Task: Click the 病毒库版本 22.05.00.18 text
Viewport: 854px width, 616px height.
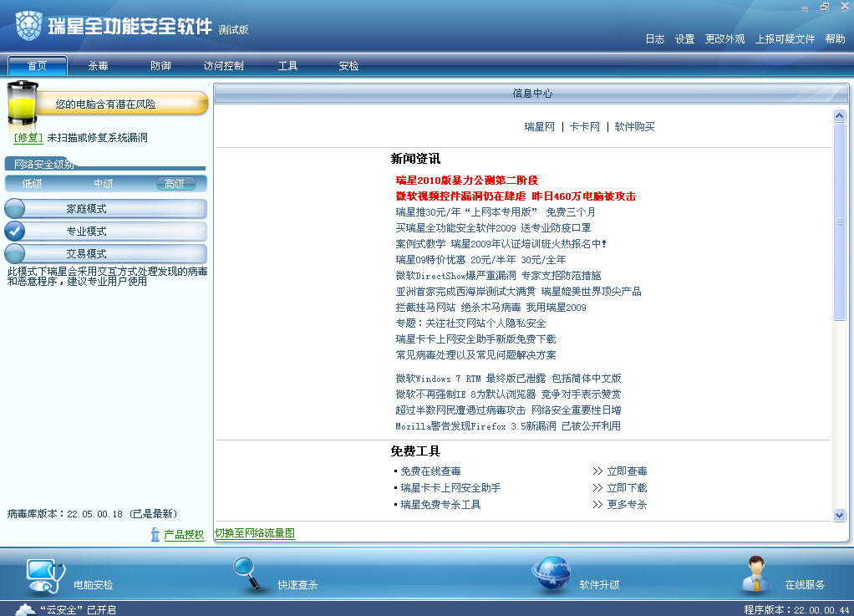Action: [92, 513]
